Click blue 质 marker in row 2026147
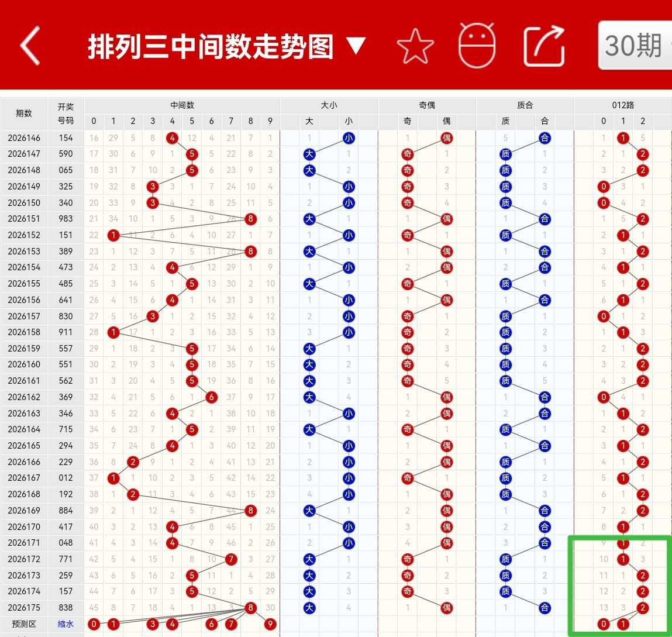 click(x=506, y=154)
